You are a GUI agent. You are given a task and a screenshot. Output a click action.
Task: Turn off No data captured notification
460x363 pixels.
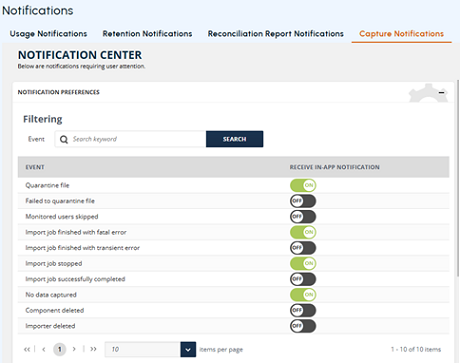pyautogui.click(x=303, y=295)
